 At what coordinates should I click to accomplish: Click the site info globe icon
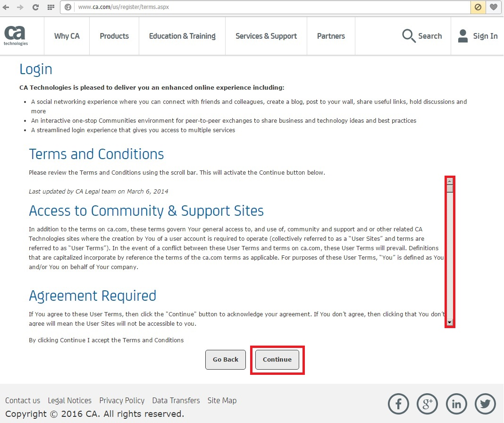pos(68,7)
